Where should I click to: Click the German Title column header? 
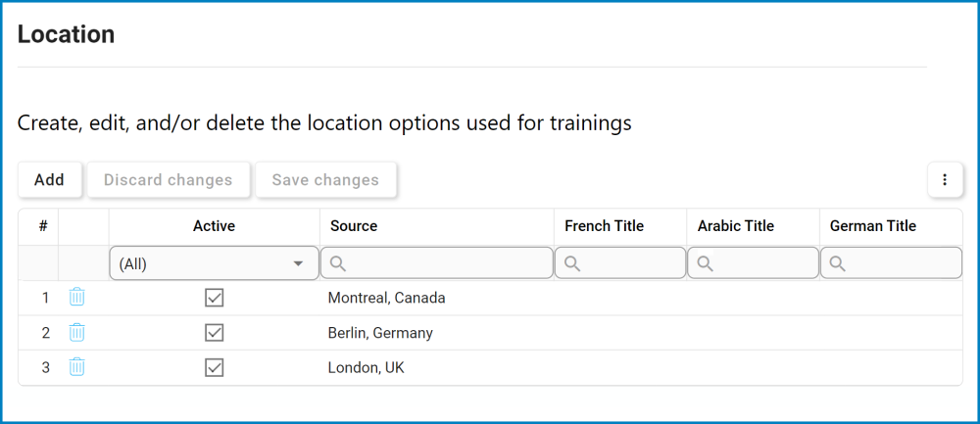(873, 226)
